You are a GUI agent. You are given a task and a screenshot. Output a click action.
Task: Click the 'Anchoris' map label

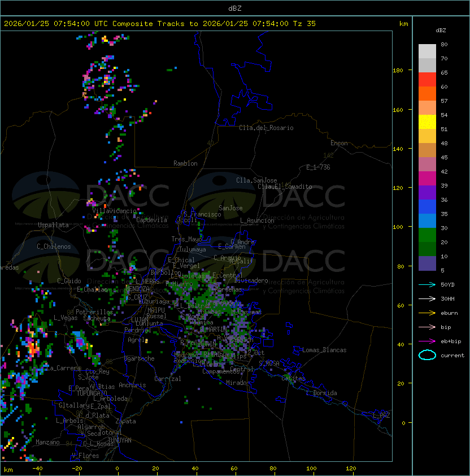[x=132, y=385]
